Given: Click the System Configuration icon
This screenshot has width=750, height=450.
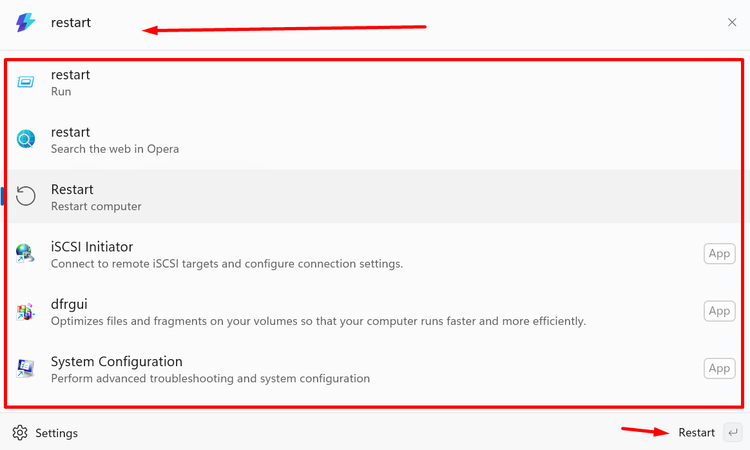Looking at the screenshot, I should tap(25, 368).
